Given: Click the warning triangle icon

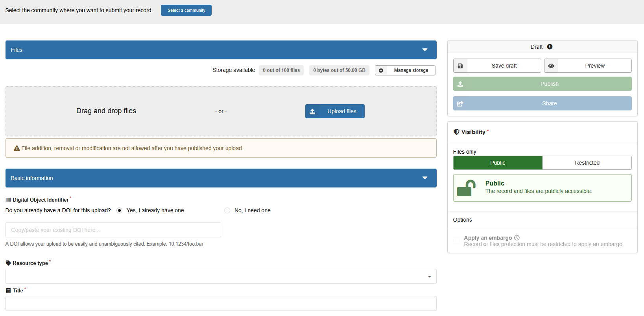Looking at the screenshot, I should 17,149.
